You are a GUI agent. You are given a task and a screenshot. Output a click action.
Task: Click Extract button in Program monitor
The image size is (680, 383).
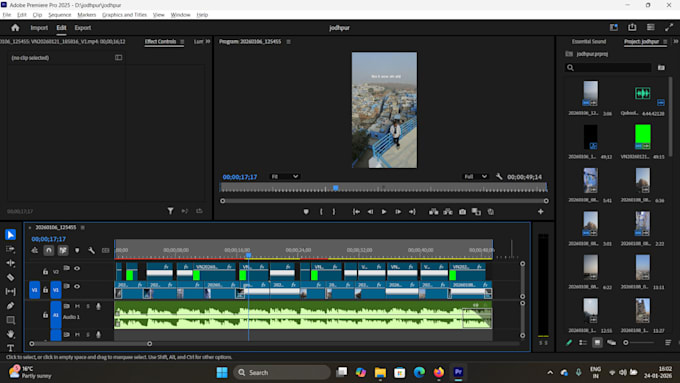pos(448,212)
